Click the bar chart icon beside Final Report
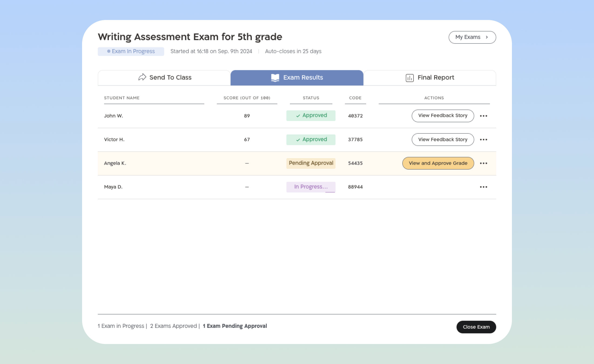 (409, 78)
